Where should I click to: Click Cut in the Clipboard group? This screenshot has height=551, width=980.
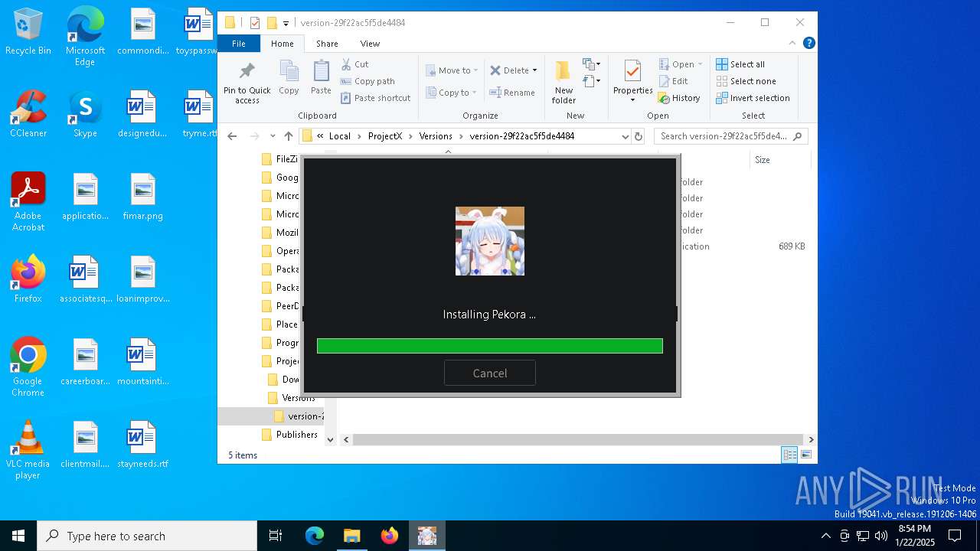click(354, 64)
